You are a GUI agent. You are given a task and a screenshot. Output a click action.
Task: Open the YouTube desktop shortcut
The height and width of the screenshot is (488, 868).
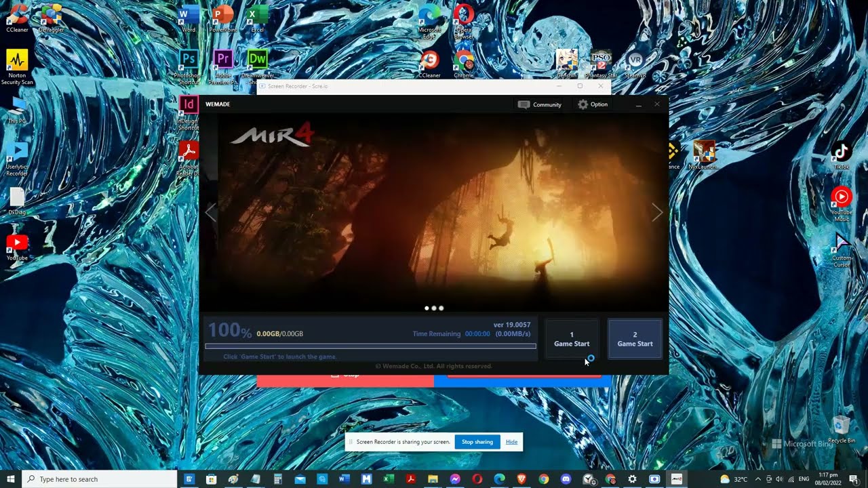[17, 247]
